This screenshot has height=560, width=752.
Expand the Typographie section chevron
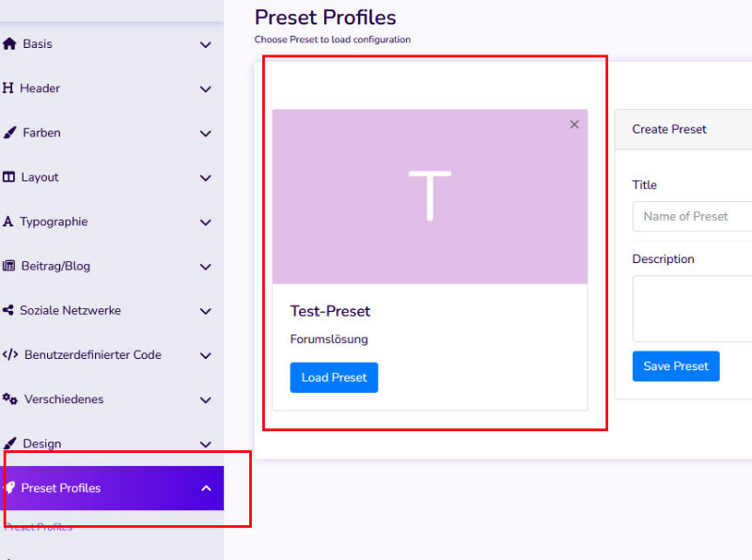pos(206,223)
